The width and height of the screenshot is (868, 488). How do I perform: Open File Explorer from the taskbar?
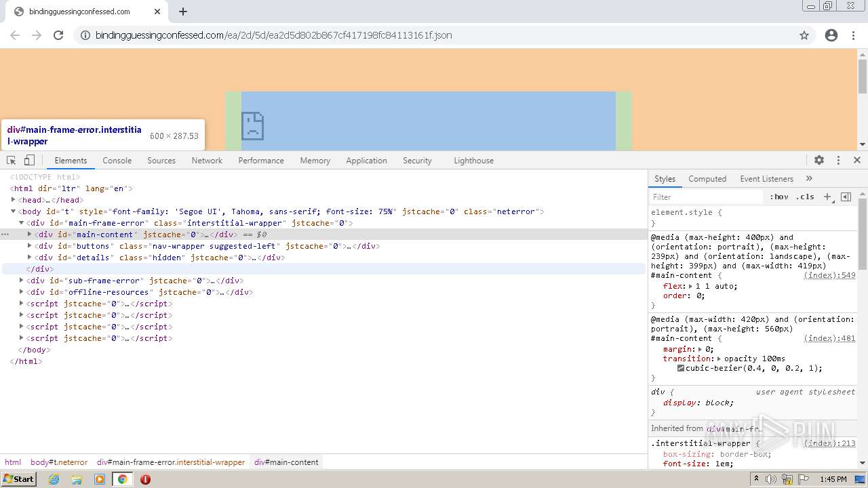77,479
